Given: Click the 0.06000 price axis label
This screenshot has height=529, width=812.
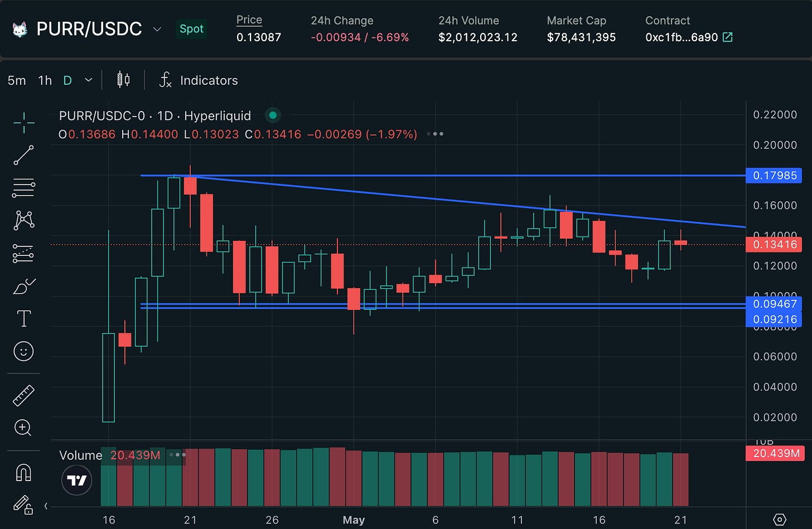Looking at the screenshot, I should 775,357.
